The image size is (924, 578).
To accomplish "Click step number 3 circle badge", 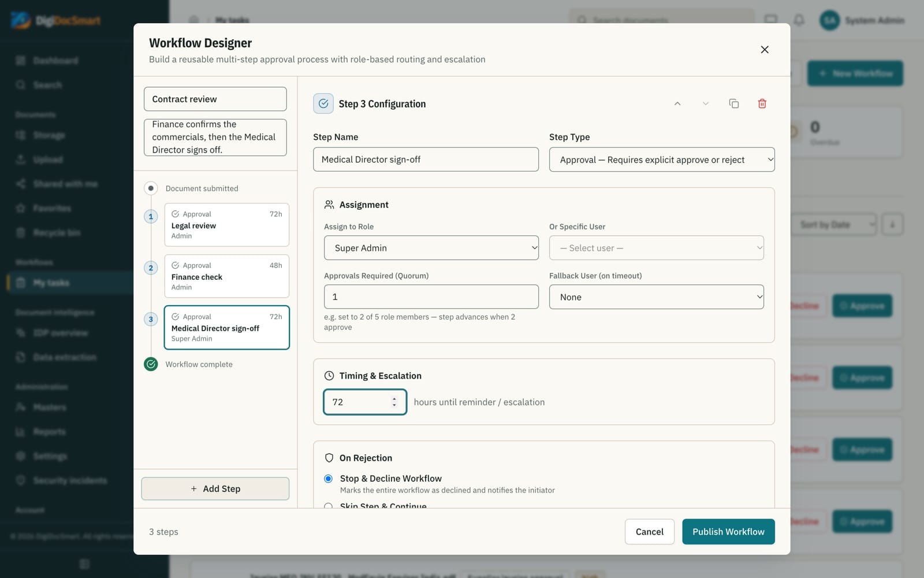I will (151, 319).
